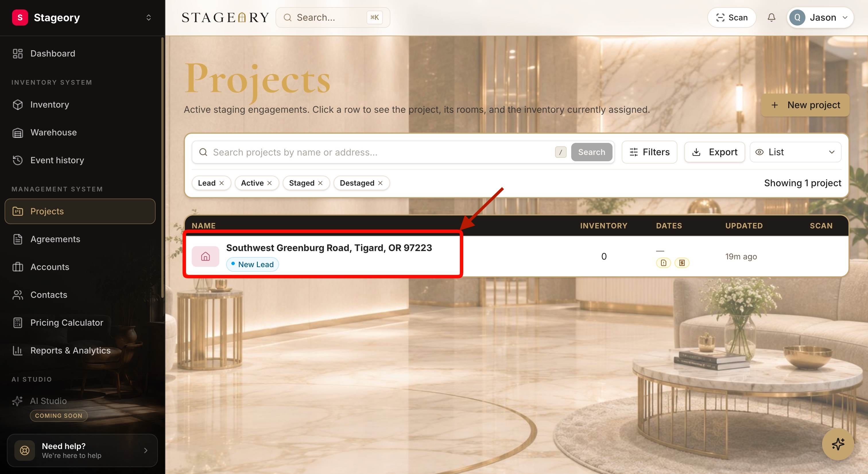
Task: Click the Showing 1 project text
Action: point(803,183)
